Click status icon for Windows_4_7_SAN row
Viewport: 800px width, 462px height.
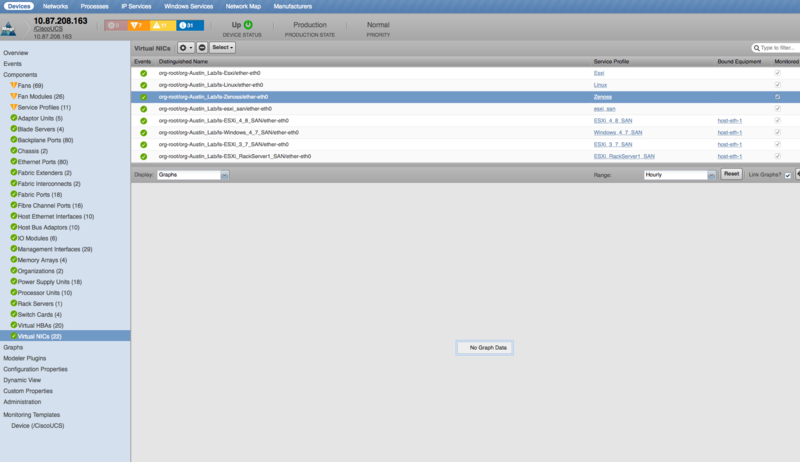click(143, 133)
